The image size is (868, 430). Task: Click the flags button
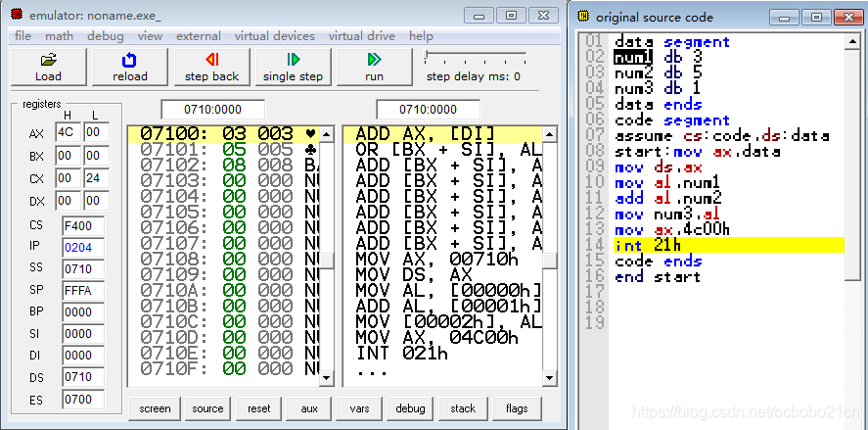pos(517,409)
